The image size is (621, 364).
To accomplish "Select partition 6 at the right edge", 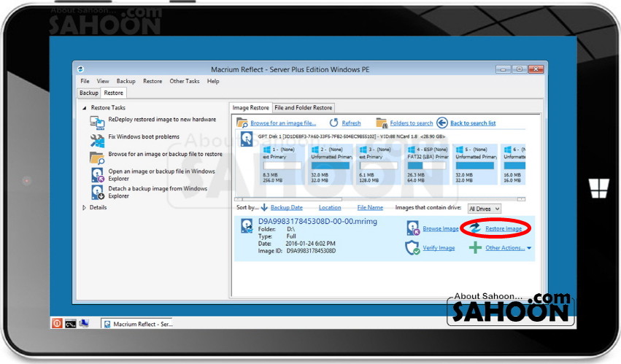I will [x=514, y=164].
